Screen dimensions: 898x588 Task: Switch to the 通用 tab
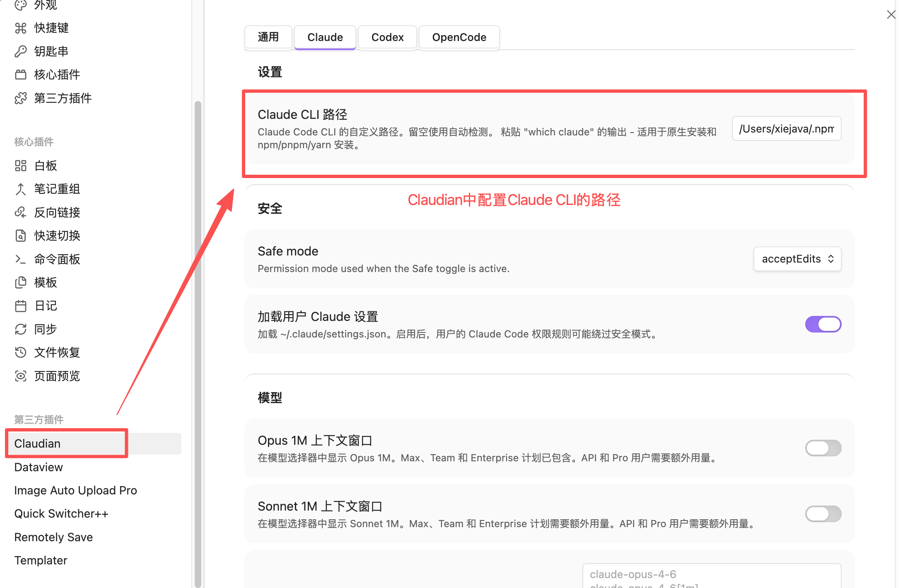pyautogui.click(x=268, y=37)
